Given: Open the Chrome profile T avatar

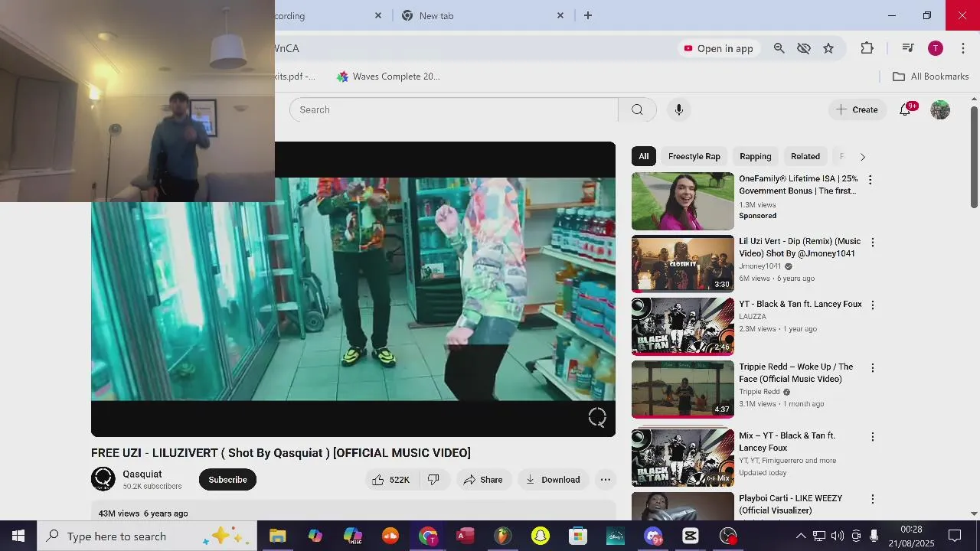Looking at the screenshot, I should coord(936,48).
